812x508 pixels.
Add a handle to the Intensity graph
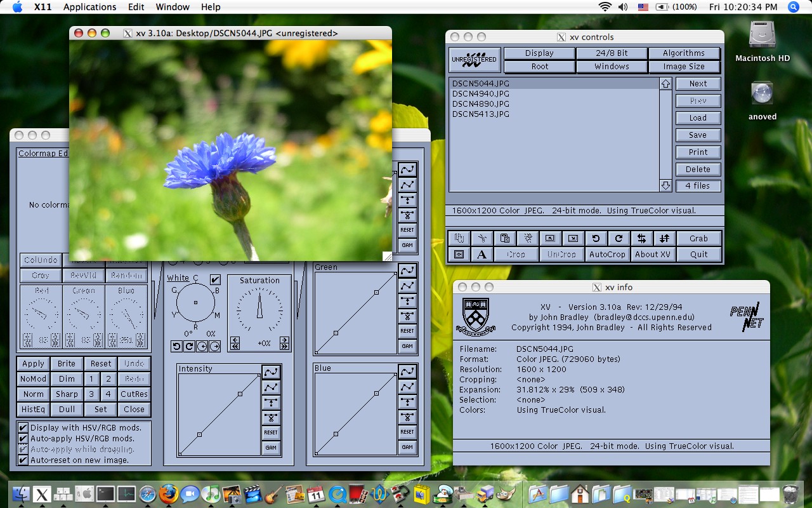coord(271,402)
